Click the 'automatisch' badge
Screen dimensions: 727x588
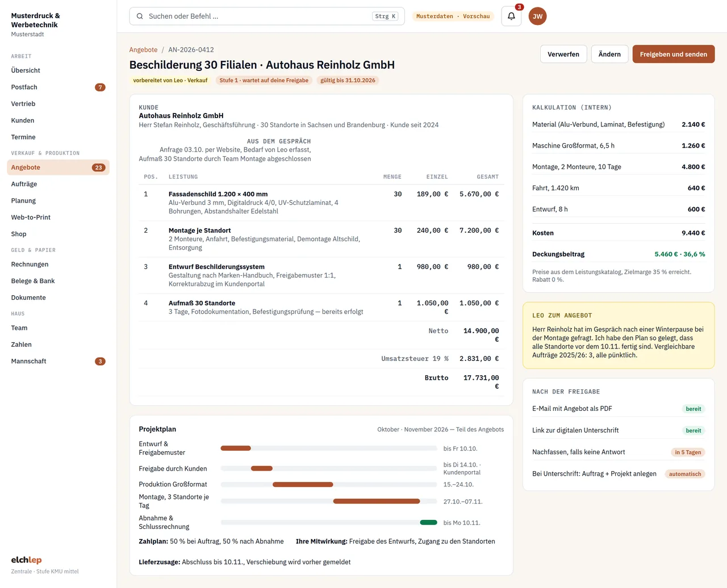[x=685, y=474]
